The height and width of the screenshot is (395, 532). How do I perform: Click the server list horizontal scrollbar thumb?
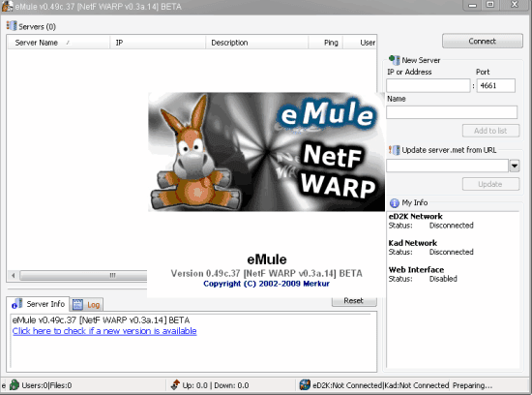pos(83,275)
